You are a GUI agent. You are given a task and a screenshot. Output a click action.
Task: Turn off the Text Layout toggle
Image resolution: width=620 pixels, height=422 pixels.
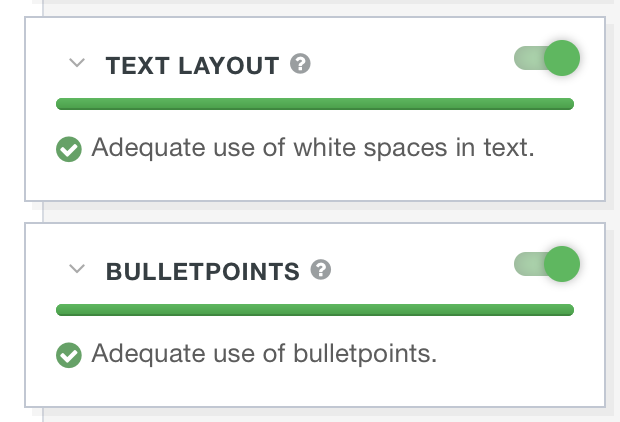tap(547, 59)
